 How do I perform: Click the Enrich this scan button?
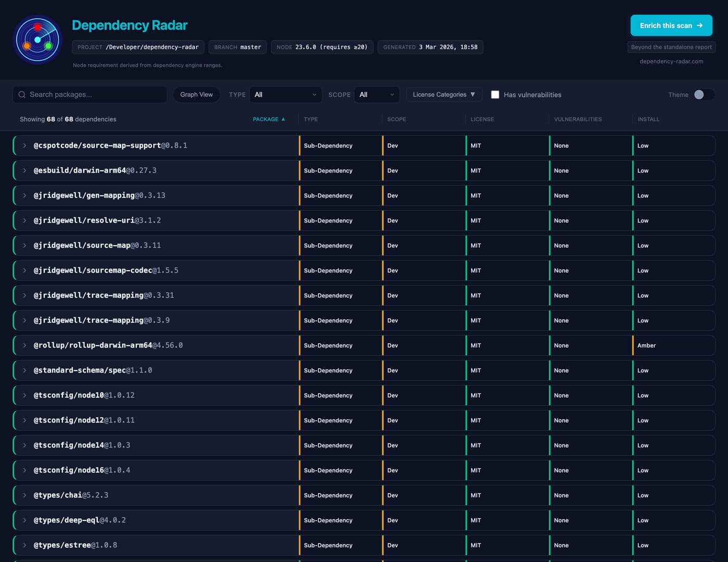click(671, 25)
